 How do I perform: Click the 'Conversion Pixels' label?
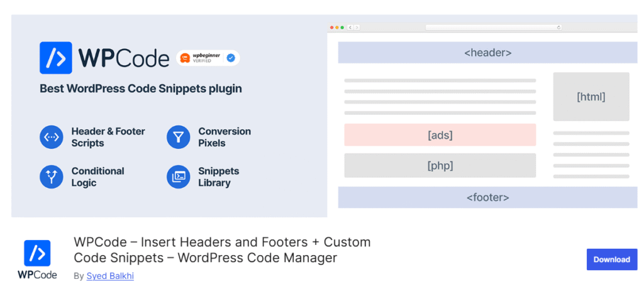225,138
